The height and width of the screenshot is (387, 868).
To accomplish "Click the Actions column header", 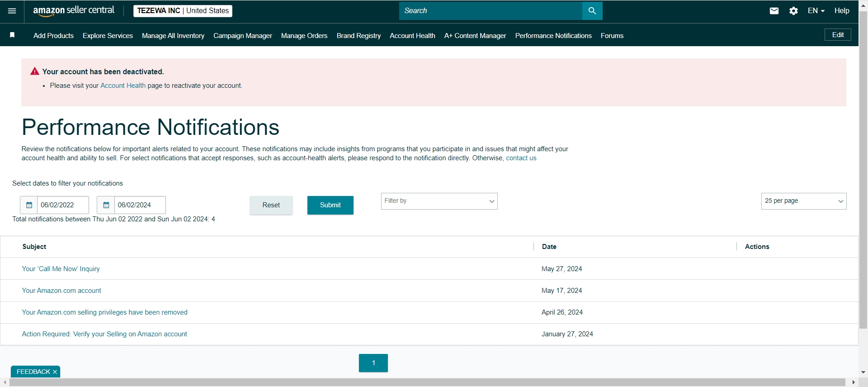I will click(x=757, y=247).
